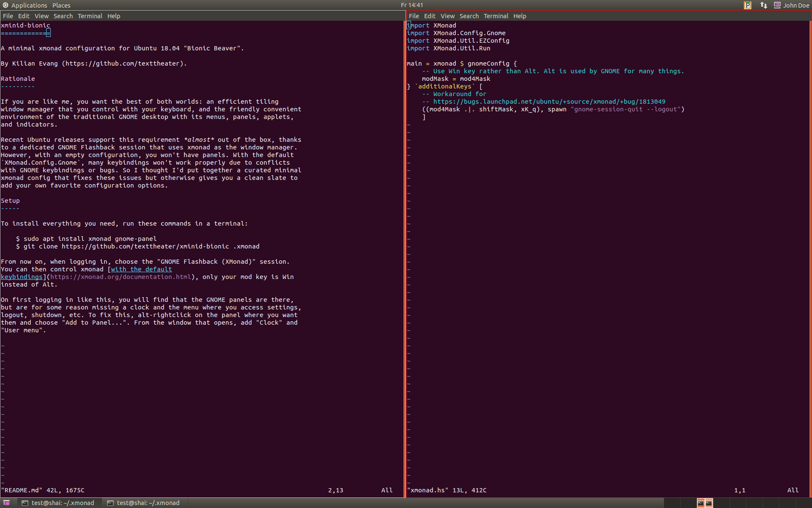Open the right terminal's Help menu
The width and height of the screenshot is (812, 508).
click(520, 16)
